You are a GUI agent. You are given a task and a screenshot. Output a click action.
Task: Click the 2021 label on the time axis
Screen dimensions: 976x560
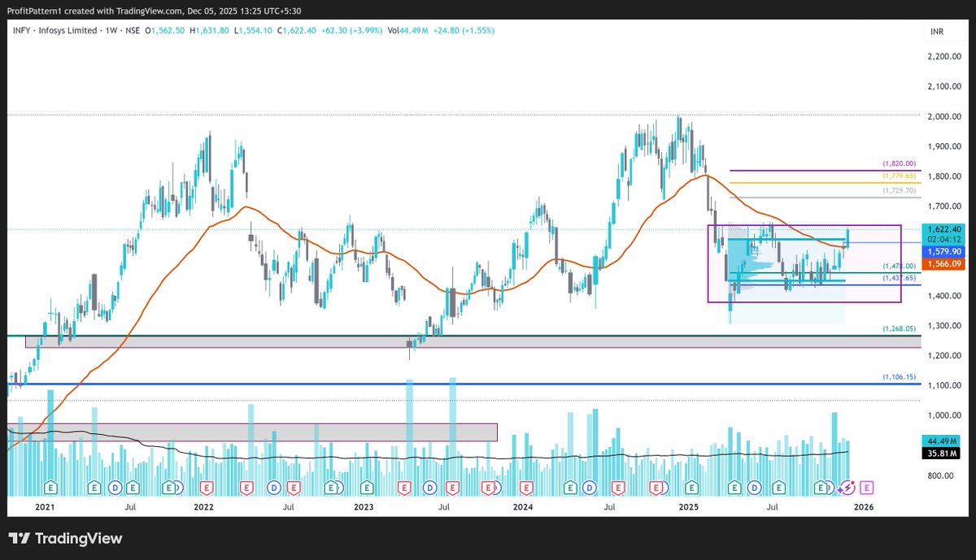click(x=44, y=507)
